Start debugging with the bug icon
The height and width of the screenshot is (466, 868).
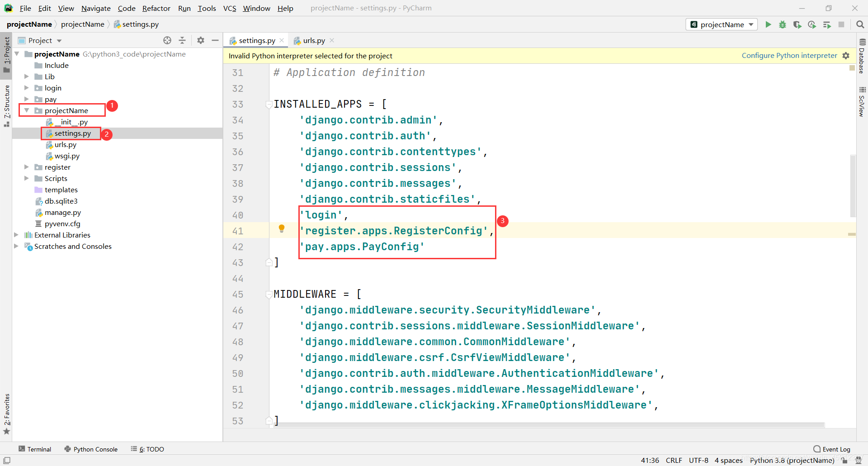click(x=783, y=24)
